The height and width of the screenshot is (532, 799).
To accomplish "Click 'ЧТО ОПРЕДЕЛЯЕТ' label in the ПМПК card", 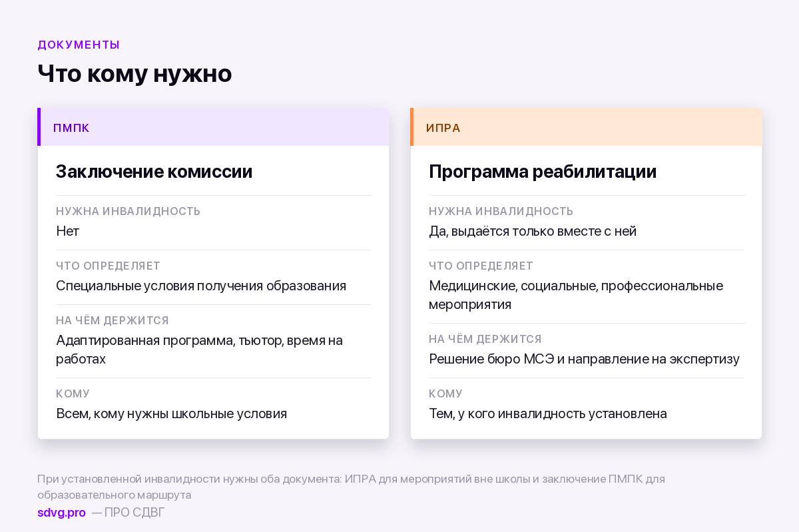I will pyautogui.click(x=108, y=266).
